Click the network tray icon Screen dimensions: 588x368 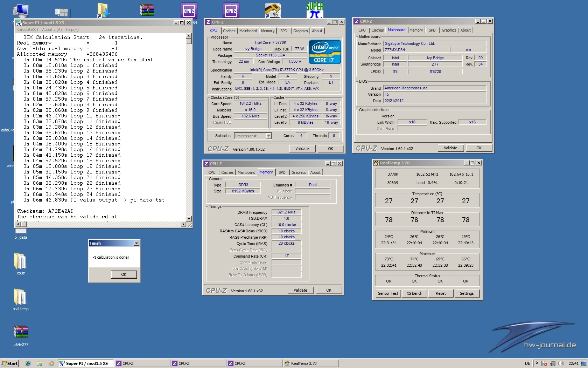553,363
